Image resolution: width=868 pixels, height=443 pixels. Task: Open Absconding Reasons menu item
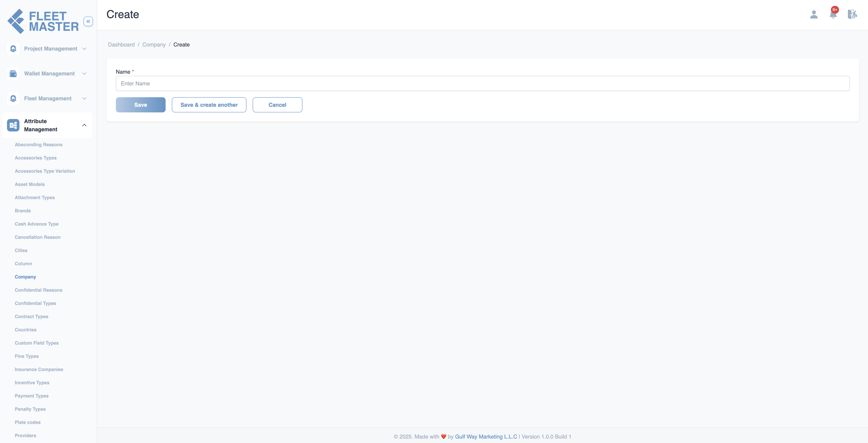point(38,145)
